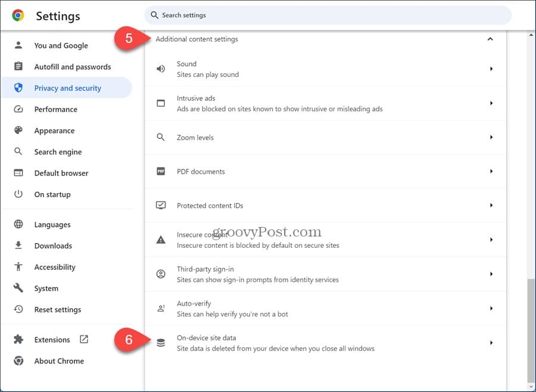Image resolution: width=536 pixels, height=392 pixels.
Task: Open Third-party sign-in via its arrow
Action: pos(491,274)
